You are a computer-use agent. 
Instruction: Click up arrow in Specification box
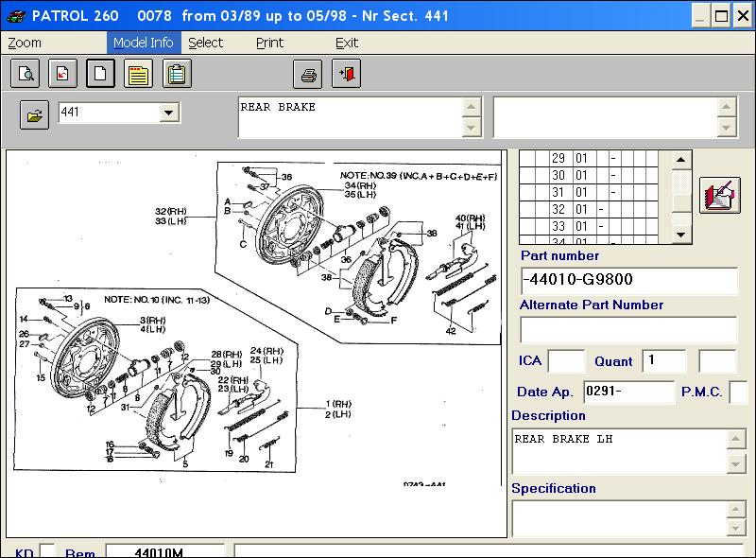click(x=736, y=509)
